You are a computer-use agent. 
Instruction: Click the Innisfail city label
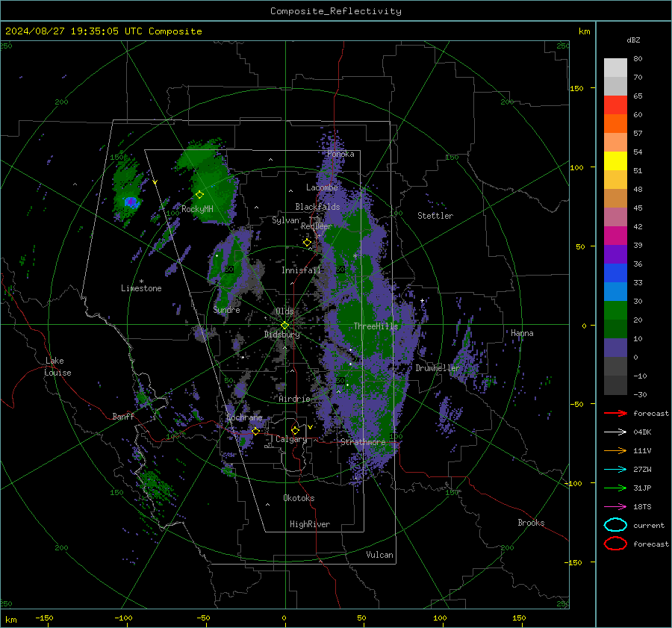point(302,270)
